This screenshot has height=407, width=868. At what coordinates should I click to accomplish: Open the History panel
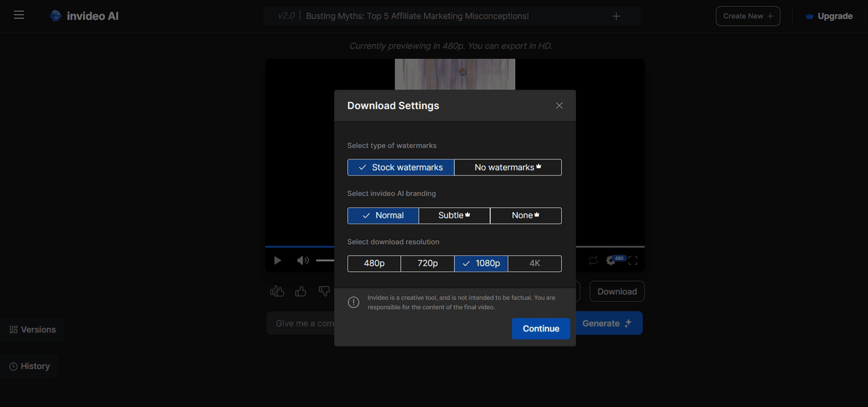pos(29,366)
